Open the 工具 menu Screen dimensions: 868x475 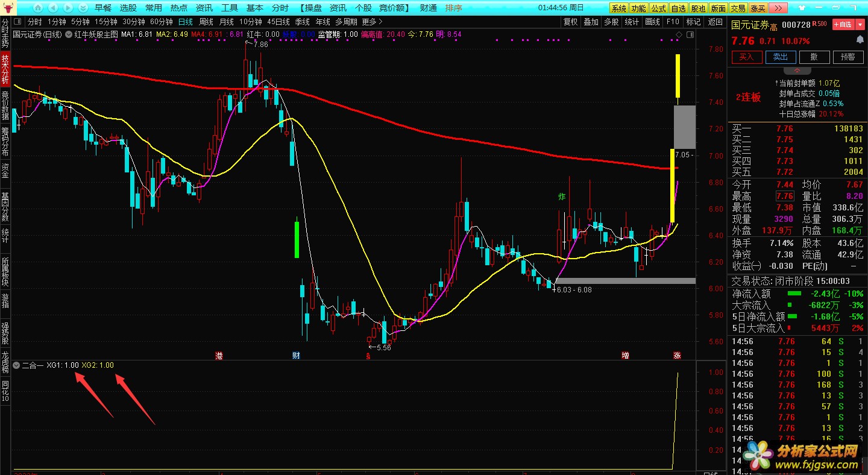[x=230, y=8]
